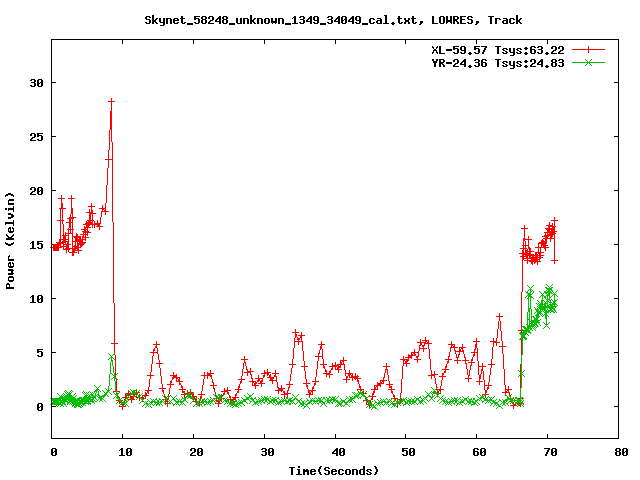Click x-axis tick label 50

[x=408, y=452]
